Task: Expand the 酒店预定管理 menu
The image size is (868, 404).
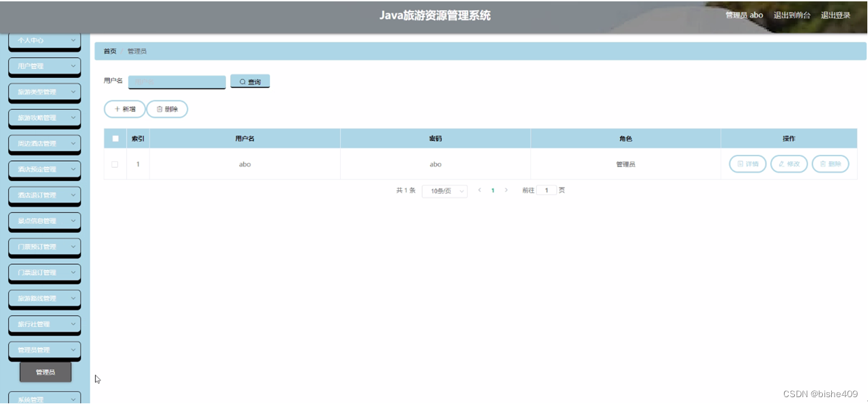Action: 44,169
